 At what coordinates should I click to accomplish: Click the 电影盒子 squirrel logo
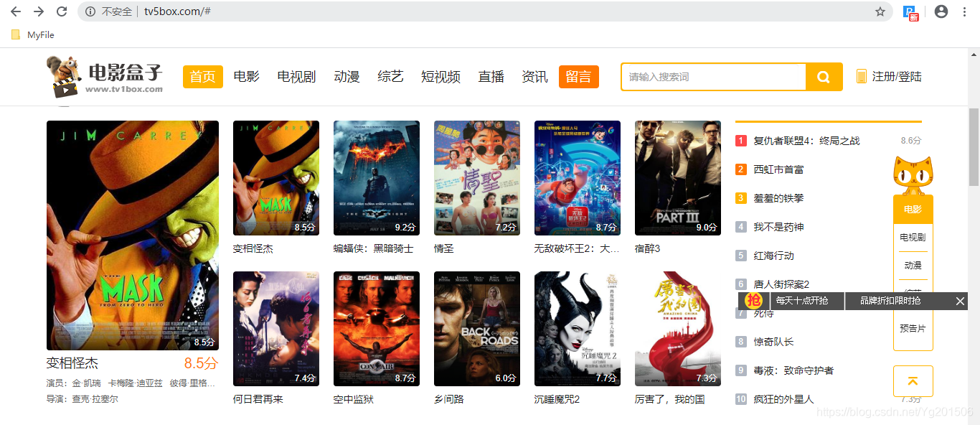(x=105, y=77)
